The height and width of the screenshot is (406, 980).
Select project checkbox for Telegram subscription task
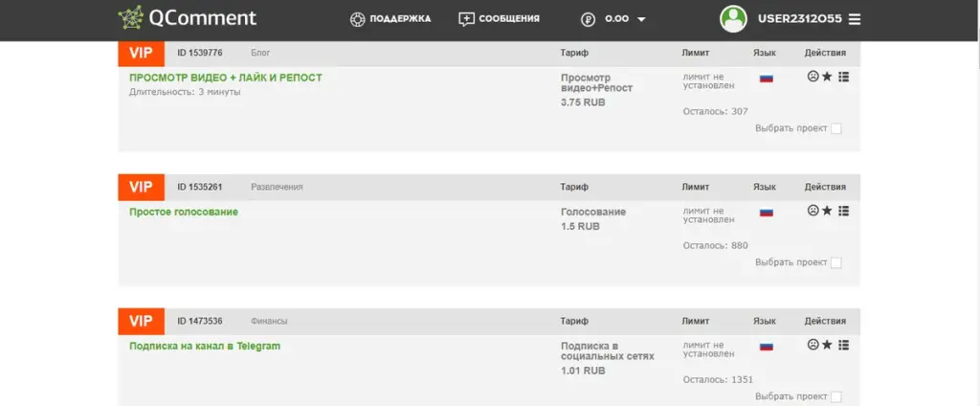pyautogui.click(x=836, y=396)
